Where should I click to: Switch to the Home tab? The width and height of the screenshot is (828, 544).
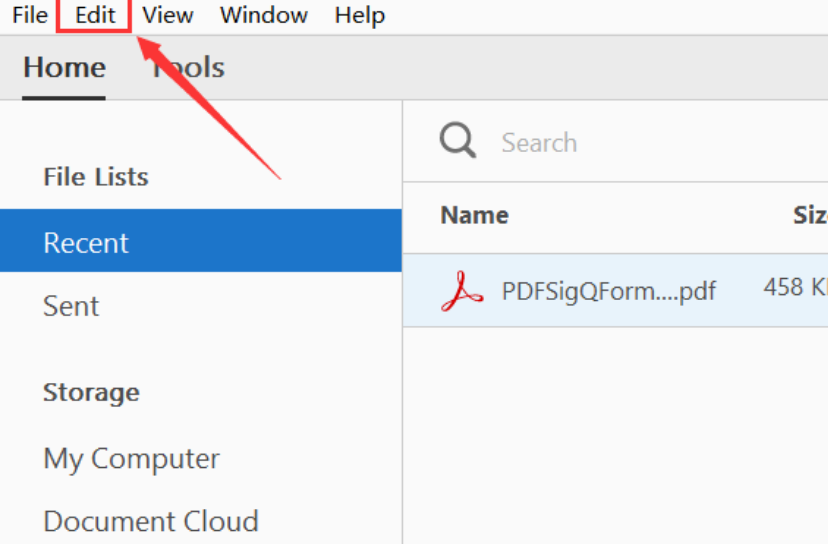coord(64,68)
